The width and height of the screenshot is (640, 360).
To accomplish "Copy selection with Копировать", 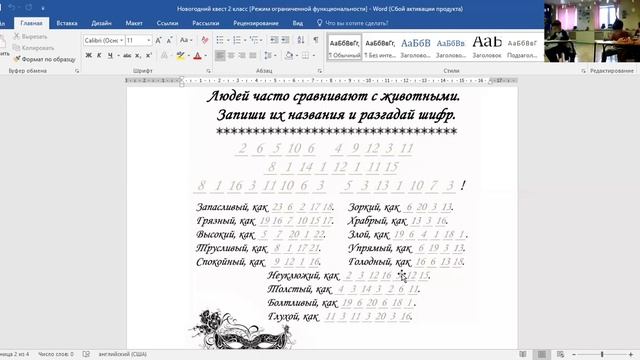I will pos(33,48).
